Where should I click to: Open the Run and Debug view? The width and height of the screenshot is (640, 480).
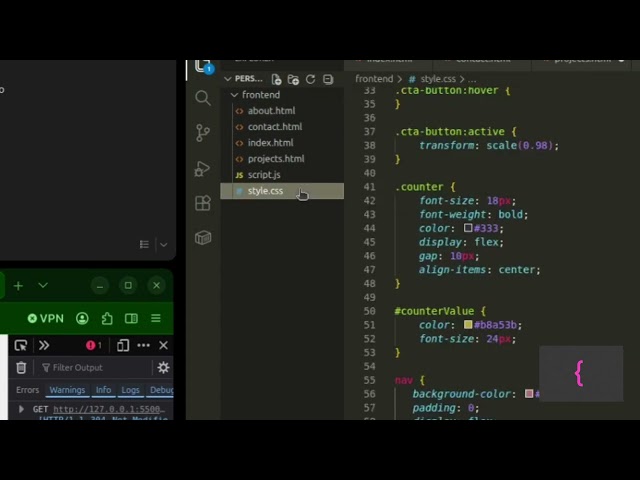point(202,168)
